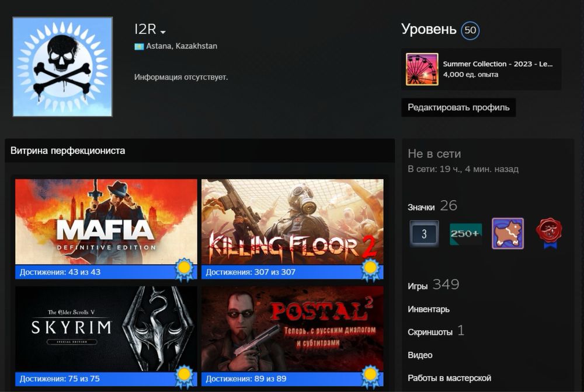Click the 4,000 ед. опыта XP text
This screenshot has height=392, width=584.
[470, 75]
